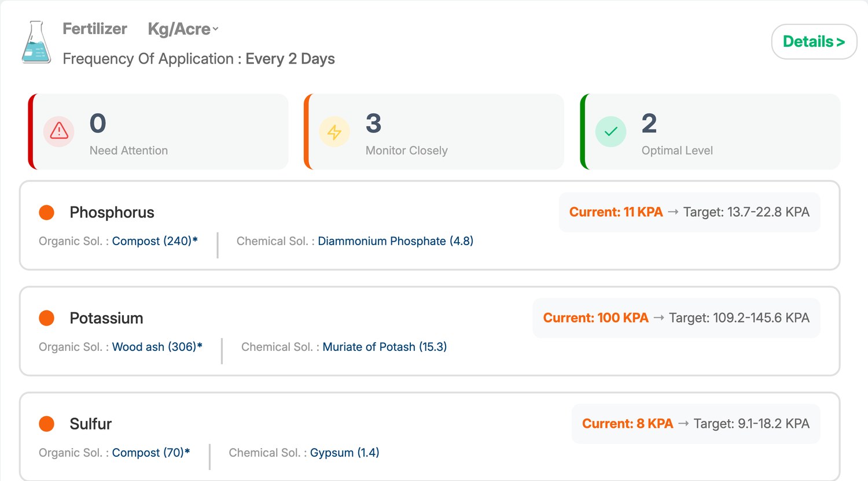Click the yellow lightning bolt icon
868x481 pixels.
pos(334,131)
